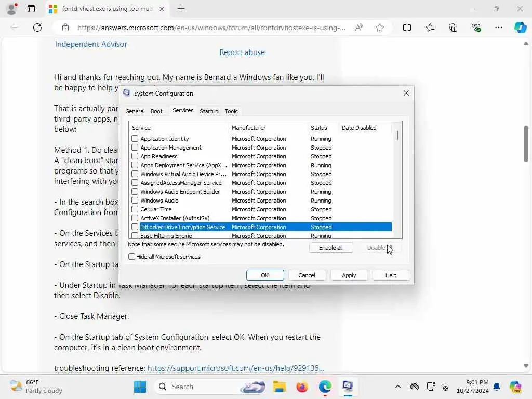Click the Report abuse link

click(242, 52)
